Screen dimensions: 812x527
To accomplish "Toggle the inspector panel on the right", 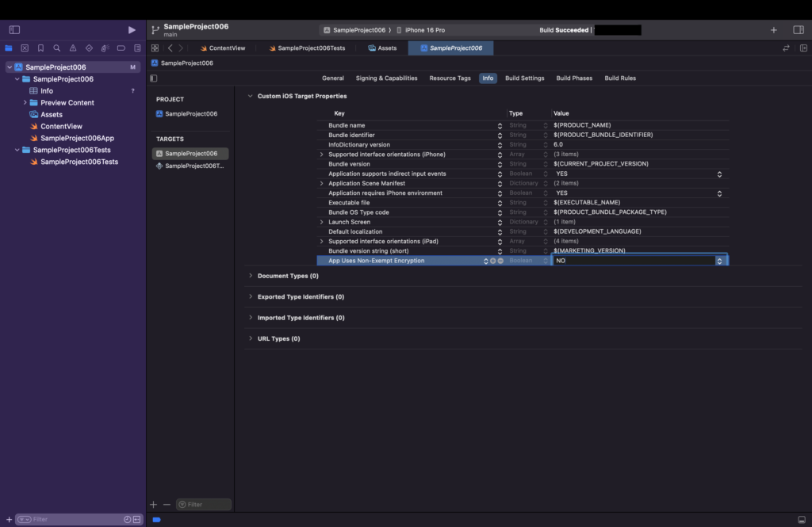I will click(x=799, y=30).
